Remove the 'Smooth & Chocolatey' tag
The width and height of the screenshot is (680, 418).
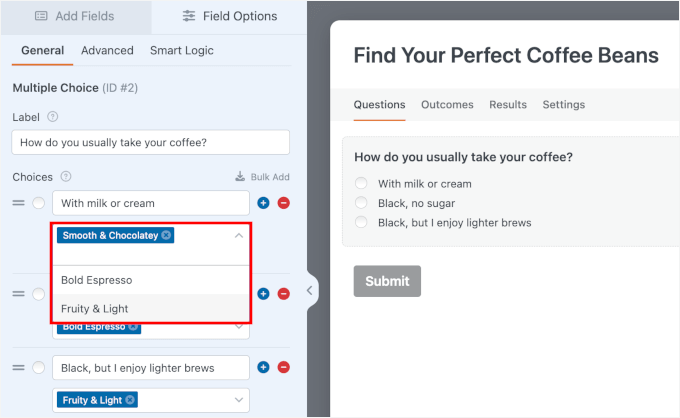tap(166, 235)
